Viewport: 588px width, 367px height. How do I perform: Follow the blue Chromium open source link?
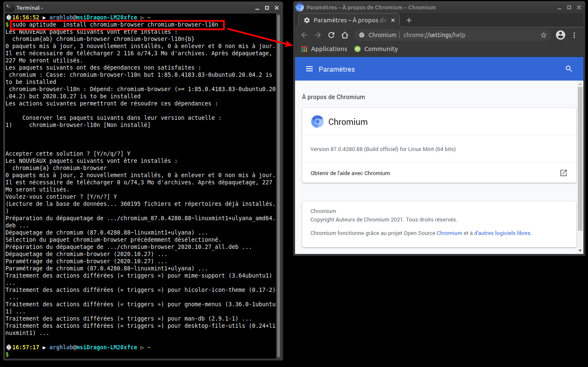(x=449, y=233)
